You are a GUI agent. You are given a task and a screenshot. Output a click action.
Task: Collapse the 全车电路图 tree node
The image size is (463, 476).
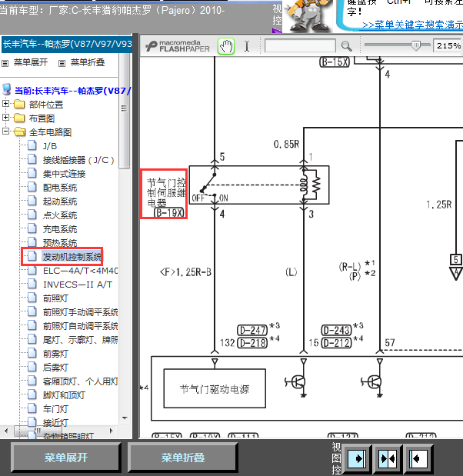click(5, 131)
